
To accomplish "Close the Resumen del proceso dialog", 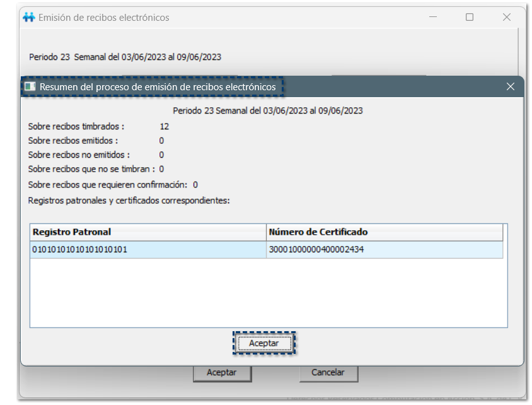I will (510, 86).
